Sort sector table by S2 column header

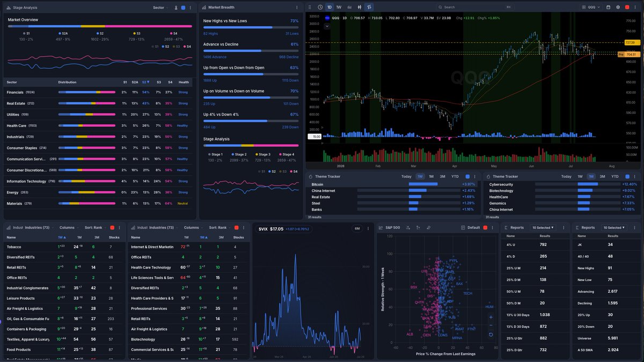pos(145,82)
